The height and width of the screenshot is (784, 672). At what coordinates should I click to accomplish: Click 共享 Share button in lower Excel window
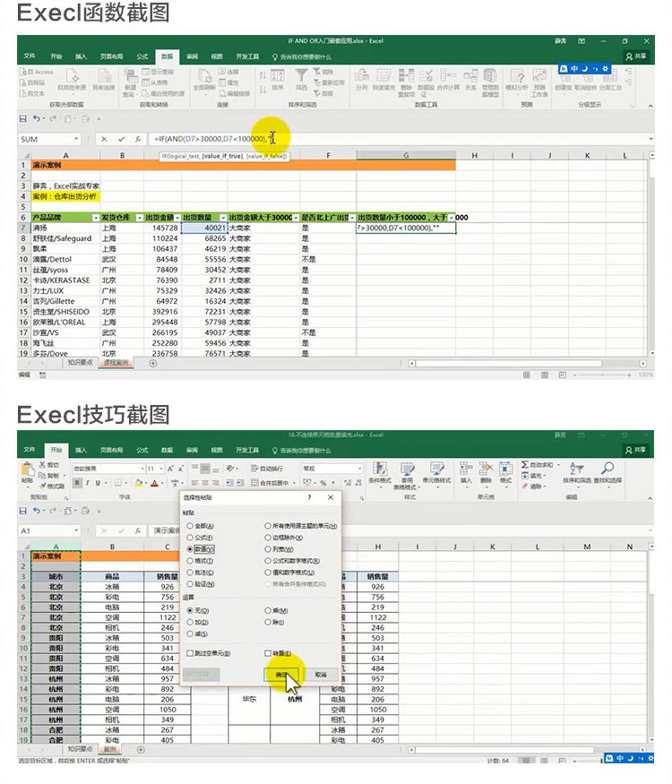tap(636, 450)
